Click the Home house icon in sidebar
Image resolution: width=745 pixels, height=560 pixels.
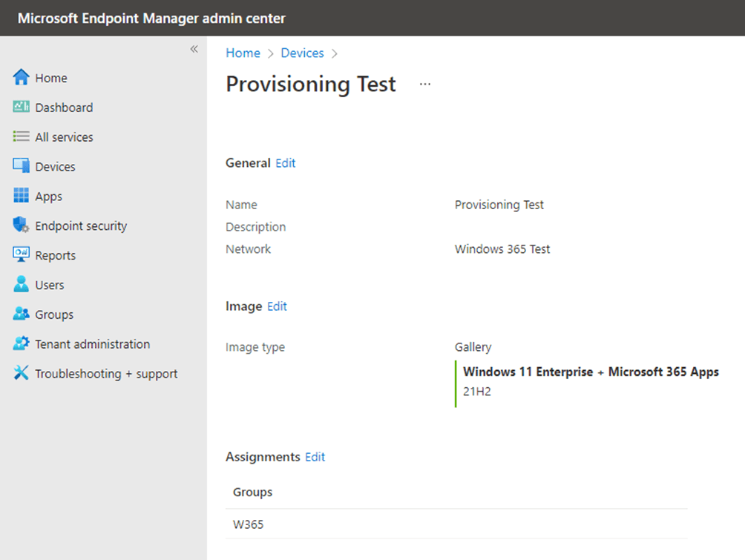[21, 77]
